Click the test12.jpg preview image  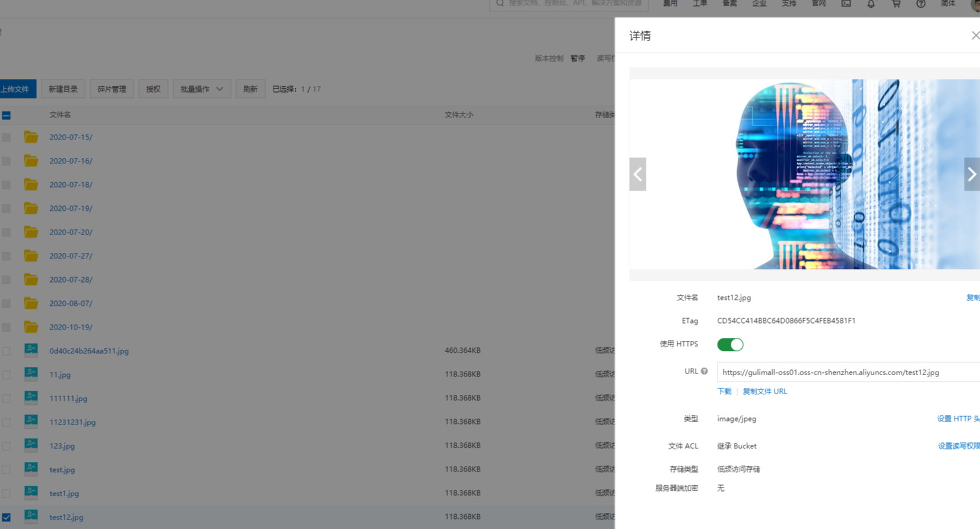click(804, 174)
